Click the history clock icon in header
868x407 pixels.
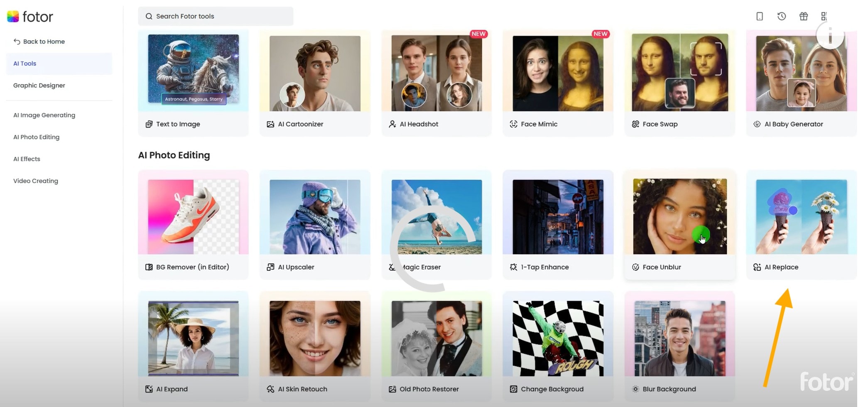[781, 16]
